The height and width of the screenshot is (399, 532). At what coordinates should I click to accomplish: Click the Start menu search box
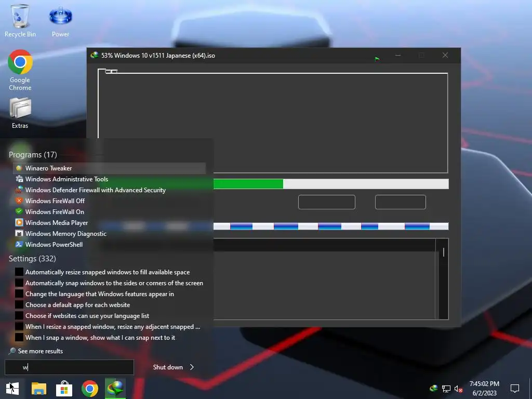coord(69,367)
